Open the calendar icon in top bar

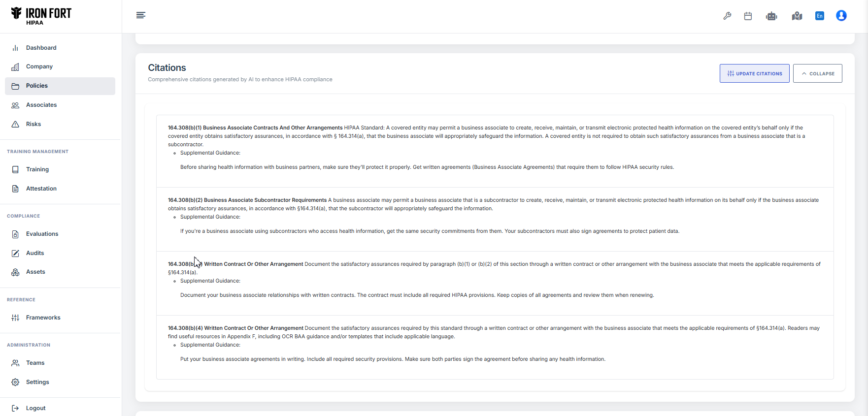(x=748, y=16)
